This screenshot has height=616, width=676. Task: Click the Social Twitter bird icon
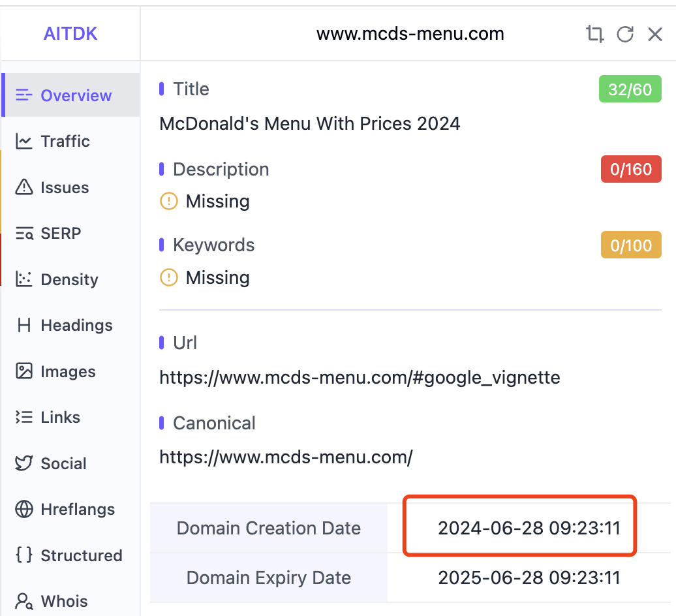coord(23,463)
